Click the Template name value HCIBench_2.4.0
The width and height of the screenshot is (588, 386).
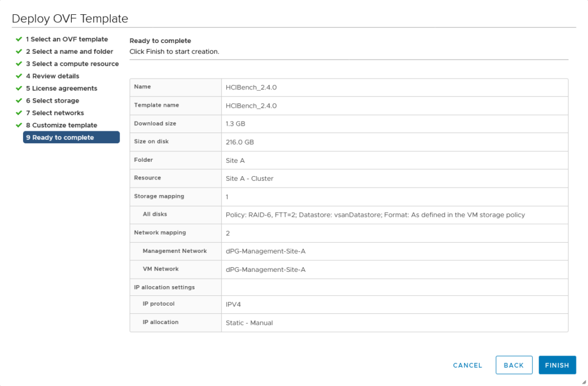coord(251,106)
